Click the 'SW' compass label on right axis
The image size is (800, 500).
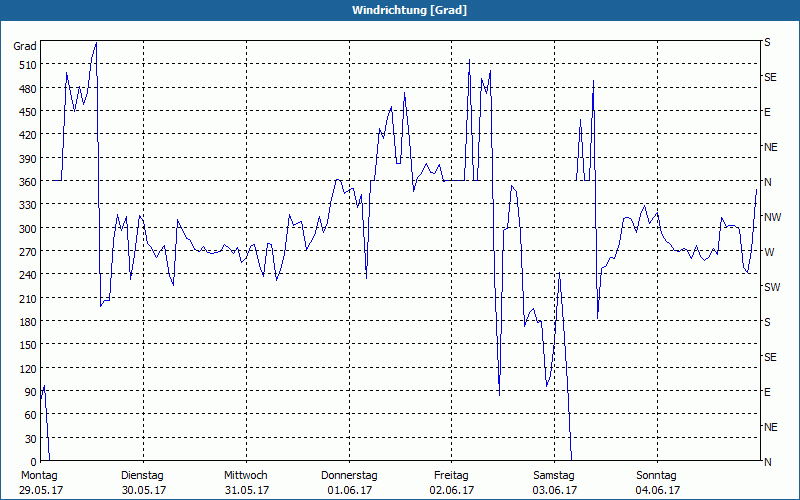click(772, 287)
